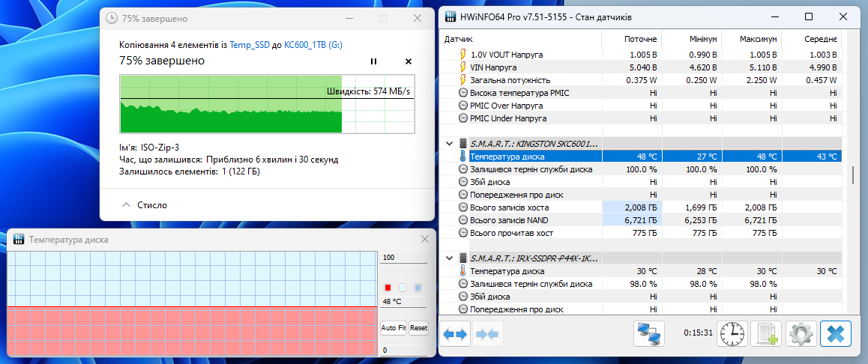Click the 0:15:31 elapsed time display
The width and height of the screenshot is (868, 364).
coord(697,334)
